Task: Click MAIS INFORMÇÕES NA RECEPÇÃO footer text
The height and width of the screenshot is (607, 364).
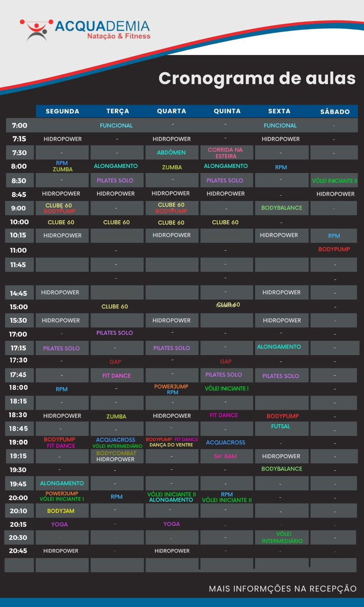Action: tap(283, 589)
